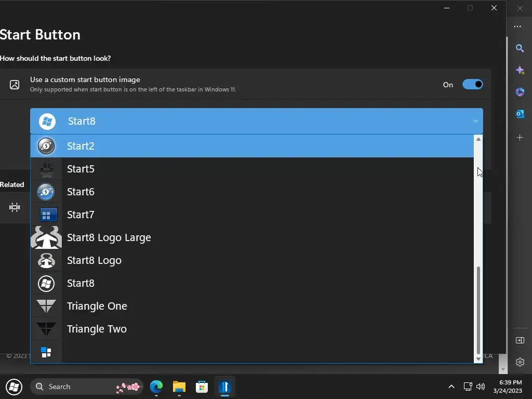
Task: Open the sparkle Discover sidebar icon
Action: pos(520,70)
